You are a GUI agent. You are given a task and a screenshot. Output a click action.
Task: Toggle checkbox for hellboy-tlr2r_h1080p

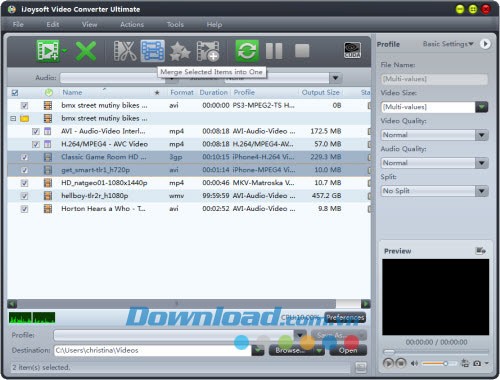[24, 196]
